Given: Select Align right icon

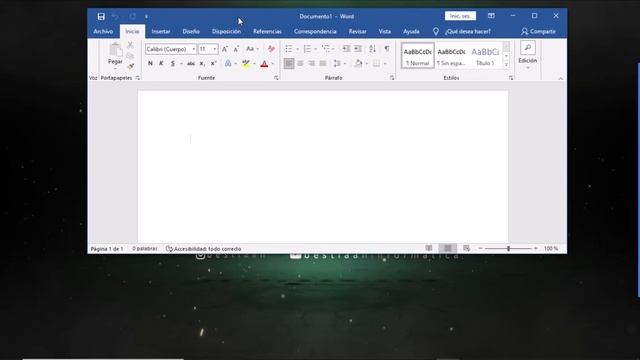Looking at the screenshot, I should 311,63.
